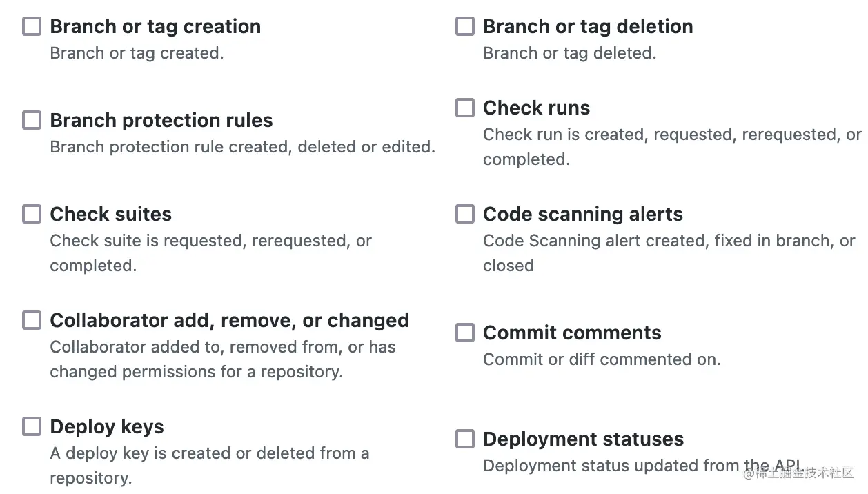Tick the Branch protection rules checkbox

32,120
